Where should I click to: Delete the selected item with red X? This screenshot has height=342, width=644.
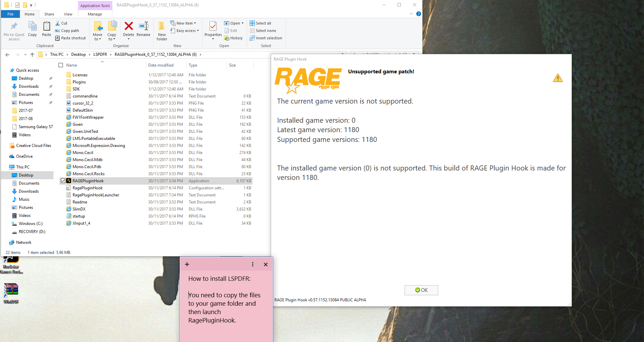[x=128, y=26]
